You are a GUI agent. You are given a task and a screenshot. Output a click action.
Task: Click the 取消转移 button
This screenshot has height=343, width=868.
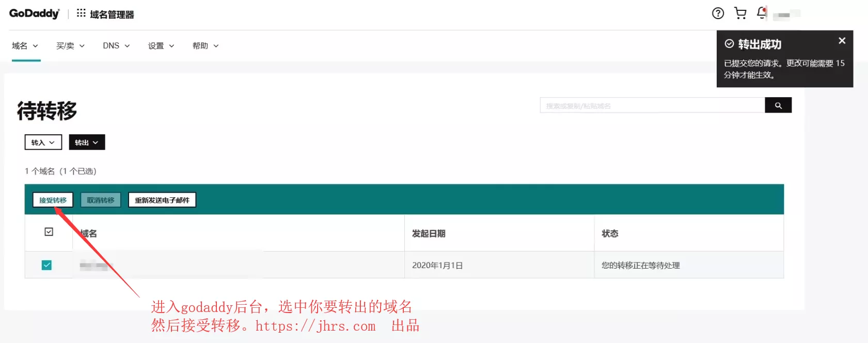point(101,200)
